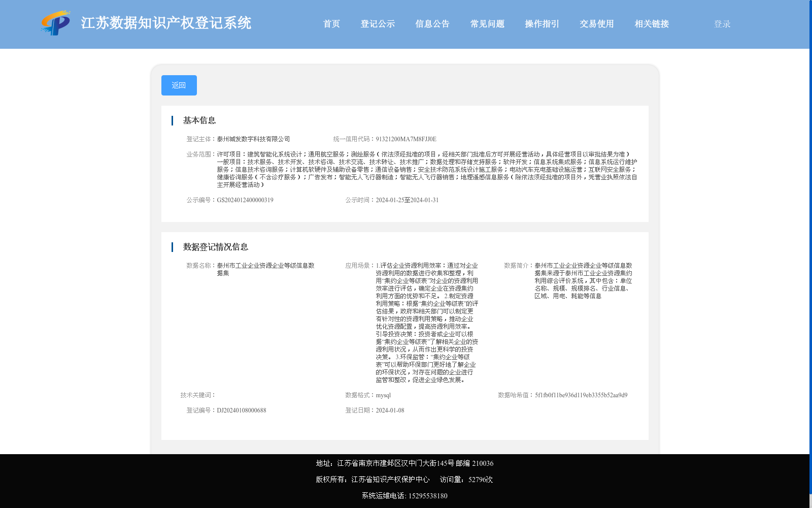The width and height of the screenshot is (812, 508).
Task: Click the site title 江苏数据知识产权登记系统
Action: (166, 23)
